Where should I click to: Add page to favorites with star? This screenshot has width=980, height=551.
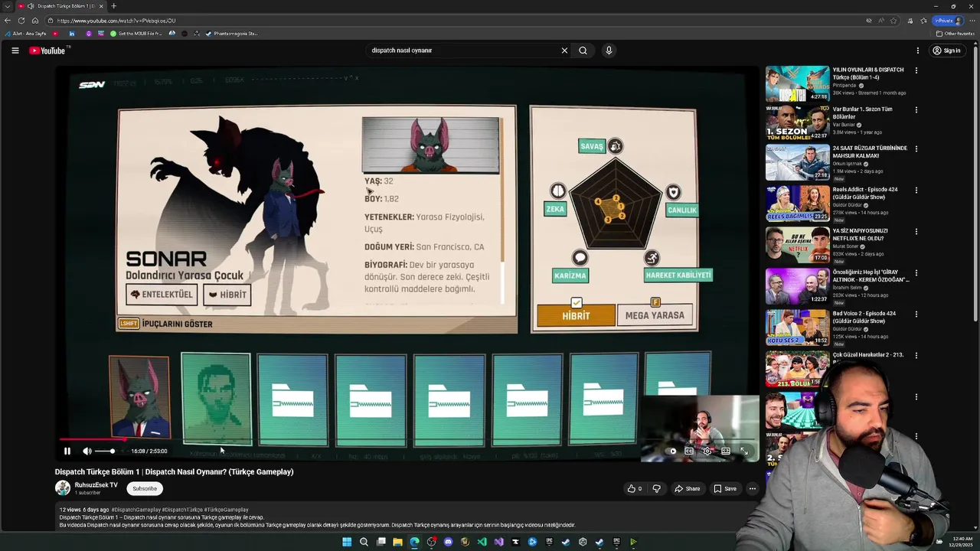[893, 21]
